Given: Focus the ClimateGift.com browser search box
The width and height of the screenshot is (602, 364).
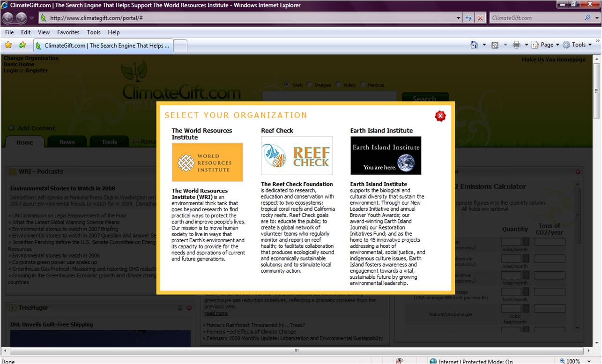Looking at the screenshot, I should tap(535, 18).
